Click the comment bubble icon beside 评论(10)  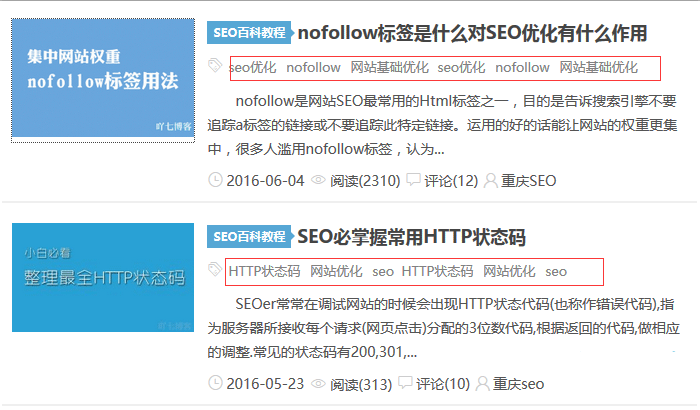405,384
